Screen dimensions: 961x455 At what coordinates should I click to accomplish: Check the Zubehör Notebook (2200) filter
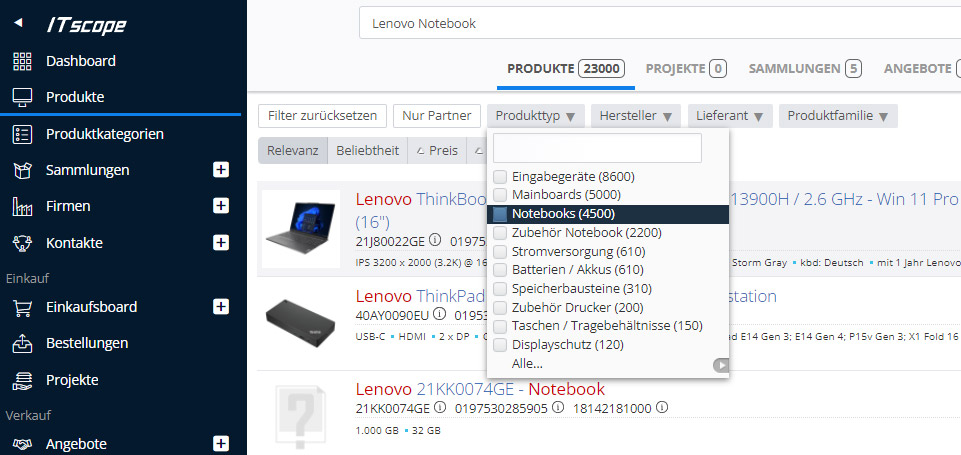pos(500,232)
